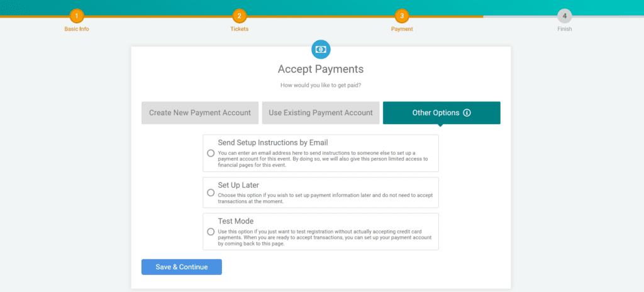This screenshot has width=644, height=292.
Task: Click the step 1 Basic Info circle
Action: (x=76, y=16)
